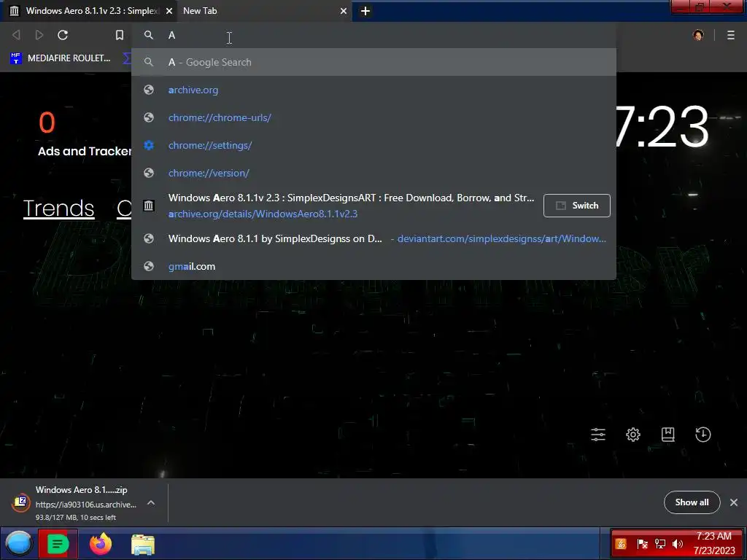The width and height of the screenshot is (747, 560).
Task: Click the taskbar clock showing 7:23 AM
Action: [x=713, y=543]
